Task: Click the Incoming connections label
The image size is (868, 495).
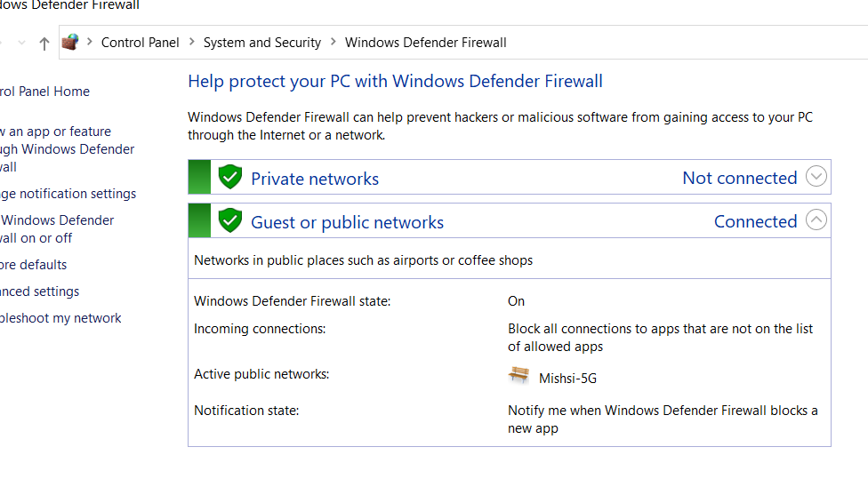Action: (x=260, y=329)
